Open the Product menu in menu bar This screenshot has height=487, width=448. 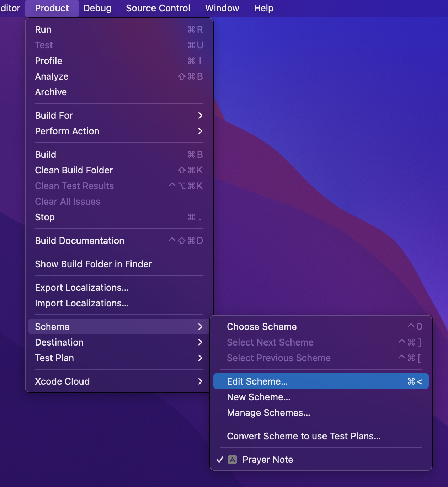coord(52,8)
